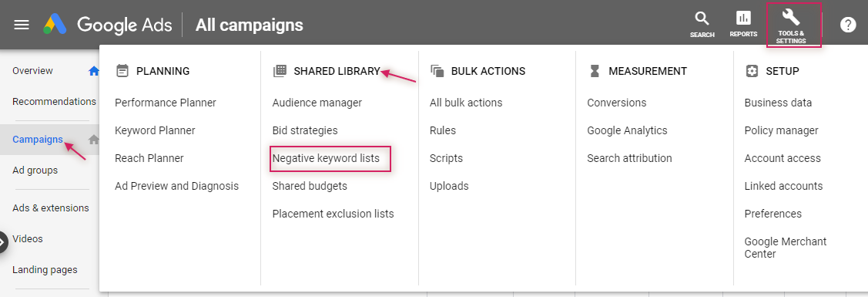Go to Conversions under Measurement
This screenshot has width=868, height=297.
617,103
